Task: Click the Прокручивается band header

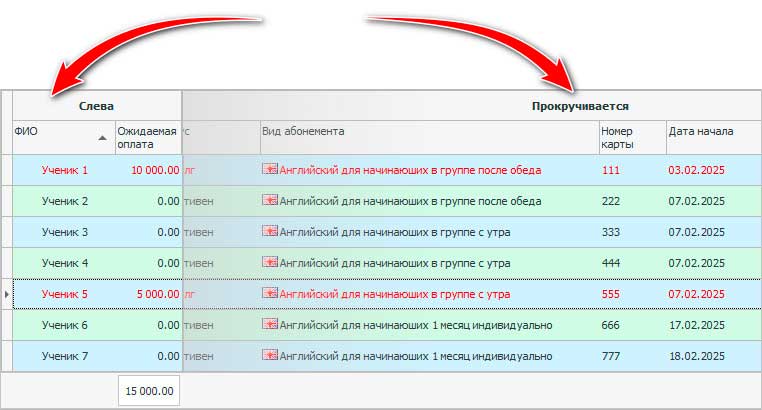Action: (x=579, y=105)
